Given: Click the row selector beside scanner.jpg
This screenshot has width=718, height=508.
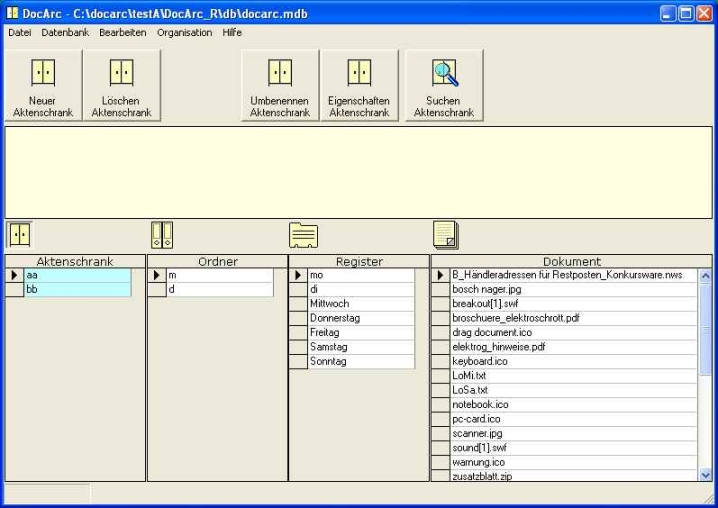Looking at the screenshot, I should click(440, 434).
